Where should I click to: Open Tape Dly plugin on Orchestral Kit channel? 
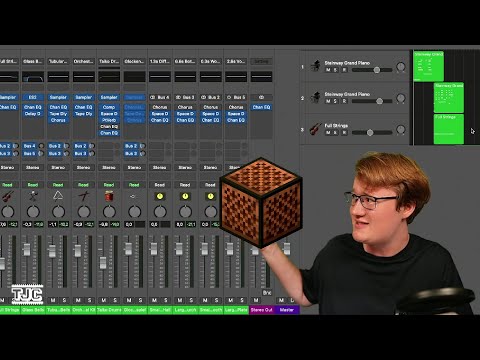click(x=84, y=114)
